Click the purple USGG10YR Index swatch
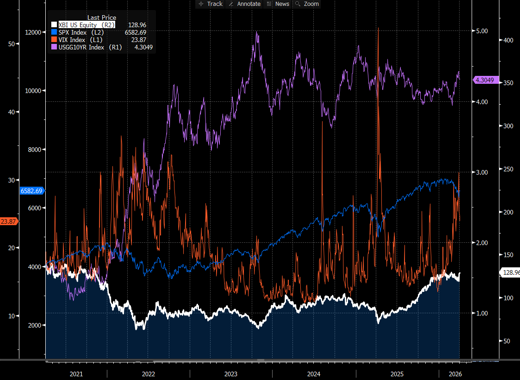Screen dimensions: 520x381 coord(54,47)
